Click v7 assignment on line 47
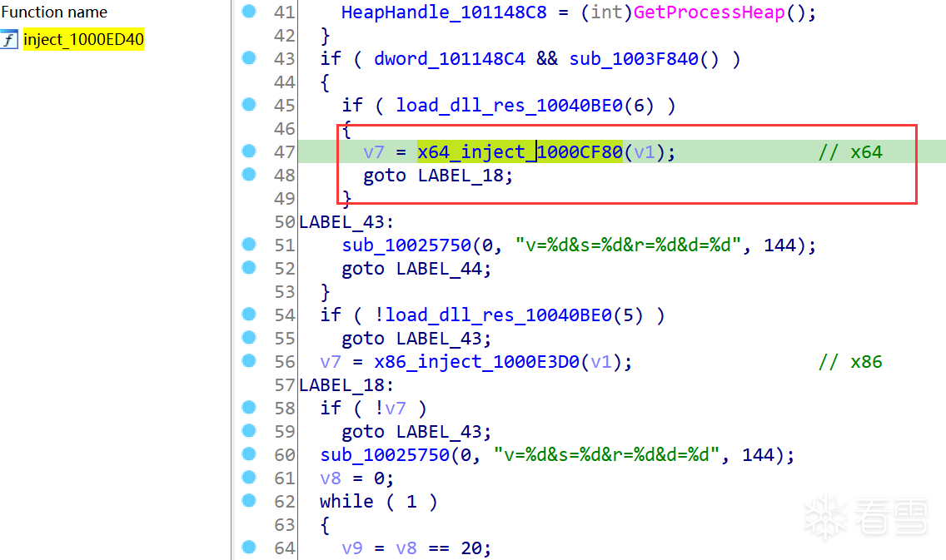 (374, 152)
